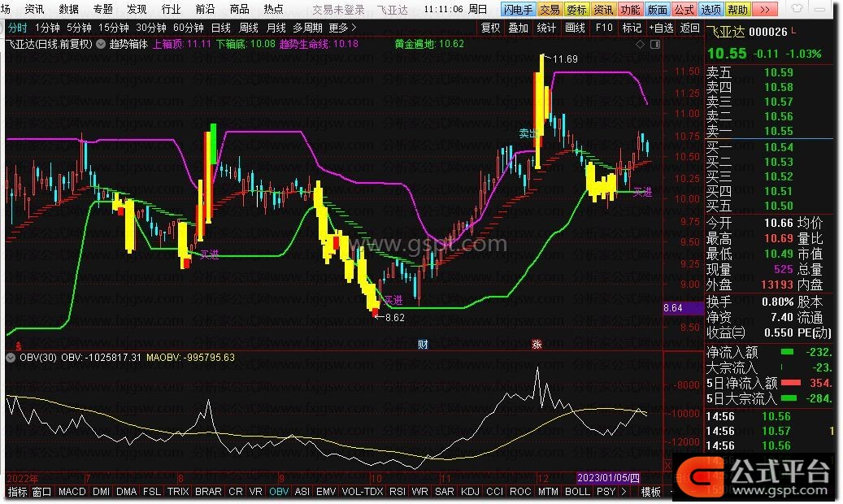Switch to 日线 daily chart
This screenshot has width=843, height=504.
[221, 28]
